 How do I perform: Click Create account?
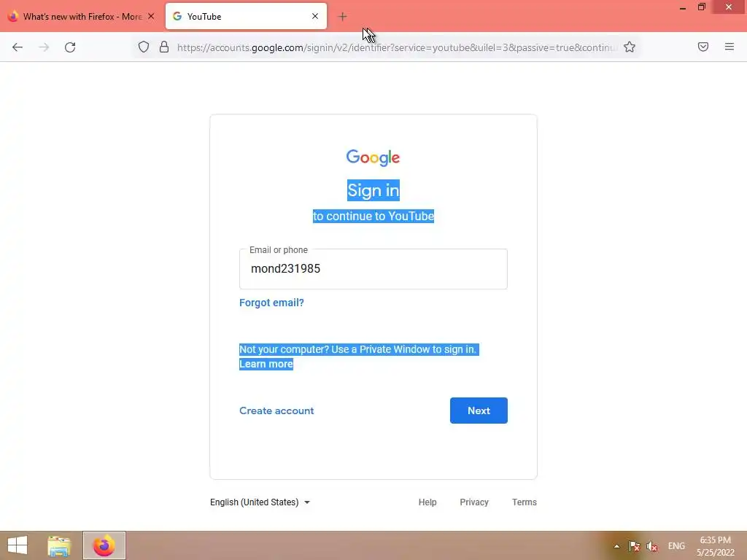pyautogui.click(x=276, y=411)
